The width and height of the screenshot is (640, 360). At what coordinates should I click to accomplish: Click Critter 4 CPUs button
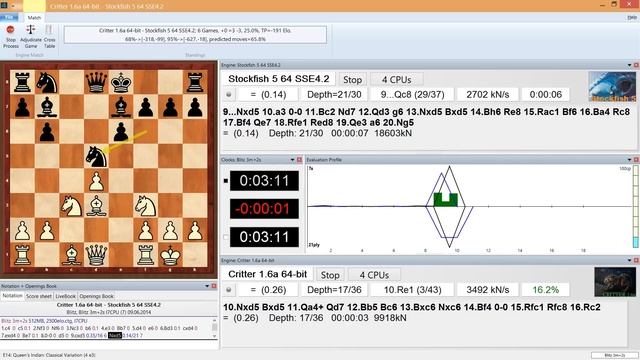coord(374,275)
